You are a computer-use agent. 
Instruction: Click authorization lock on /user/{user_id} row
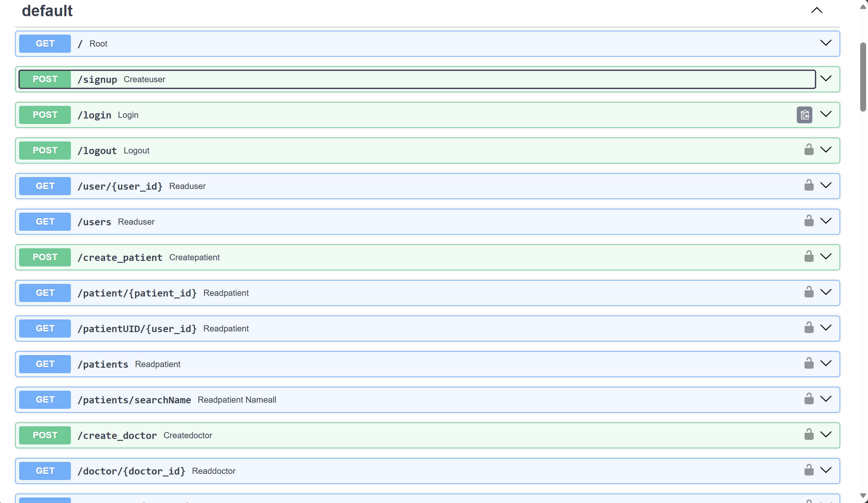pyautogui.click(x=809, y=185)
